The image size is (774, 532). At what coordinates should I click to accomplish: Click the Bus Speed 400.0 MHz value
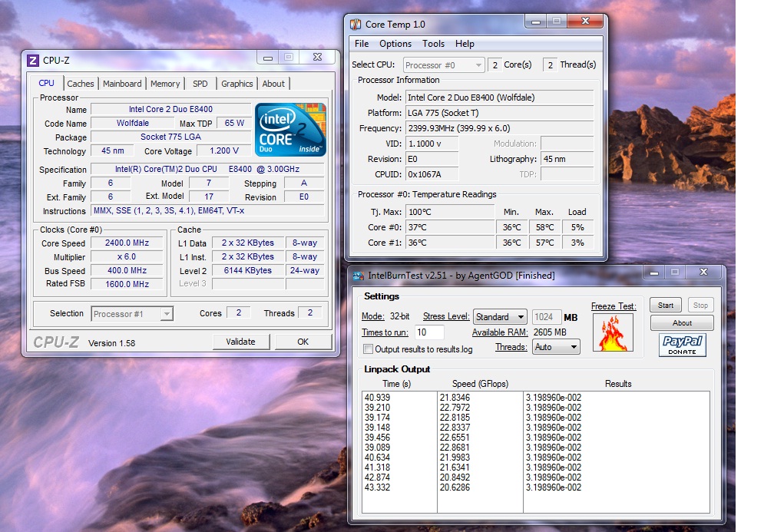click(127, 270)
